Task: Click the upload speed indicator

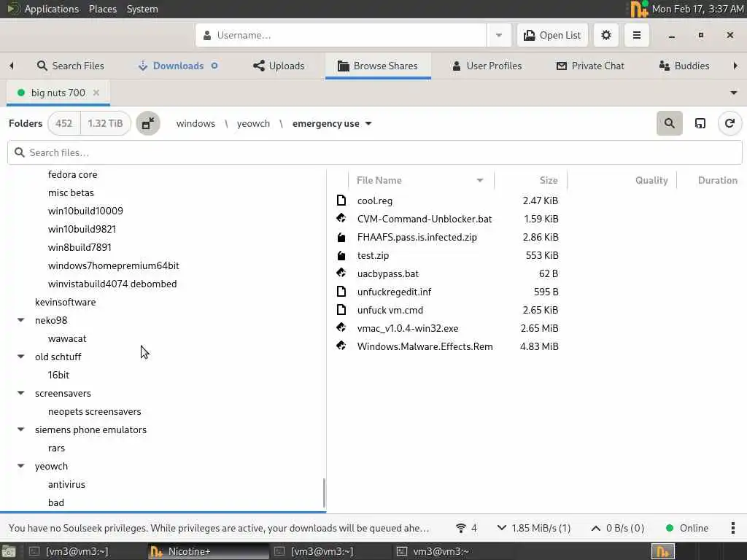Action: tap(617, 528)
